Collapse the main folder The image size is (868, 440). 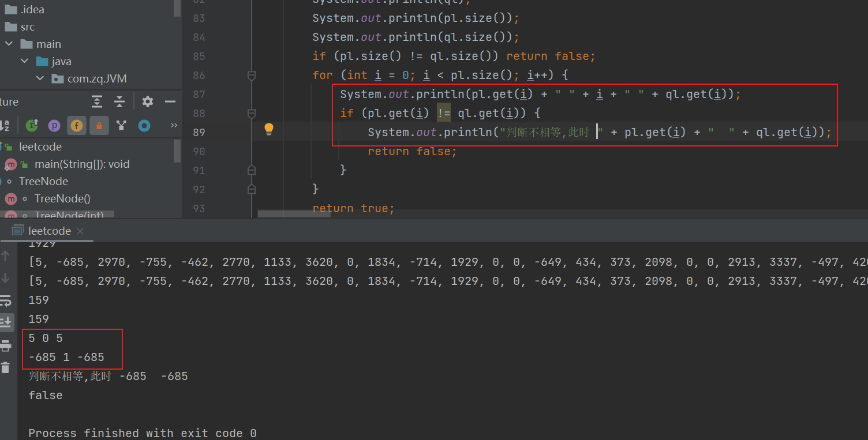pyautogui.click(x=9, y=44)
